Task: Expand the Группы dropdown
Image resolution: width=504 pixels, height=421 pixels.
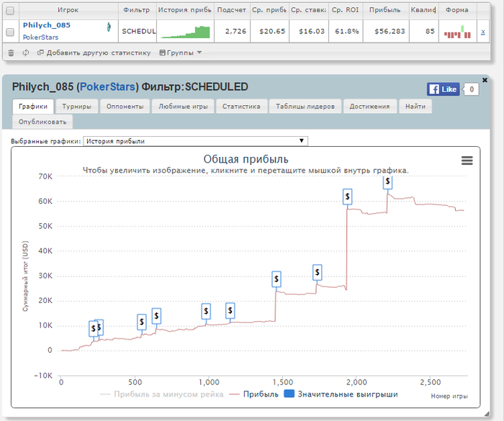Action: [181, 53]
